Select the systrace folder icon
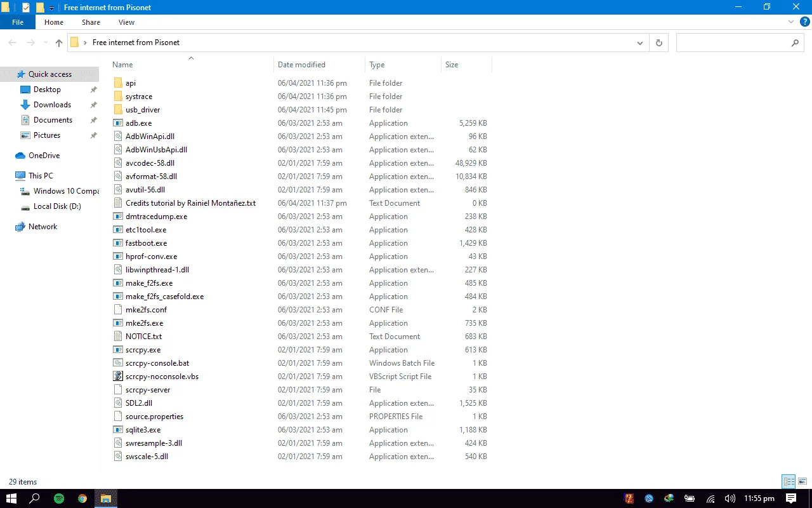 118,97
